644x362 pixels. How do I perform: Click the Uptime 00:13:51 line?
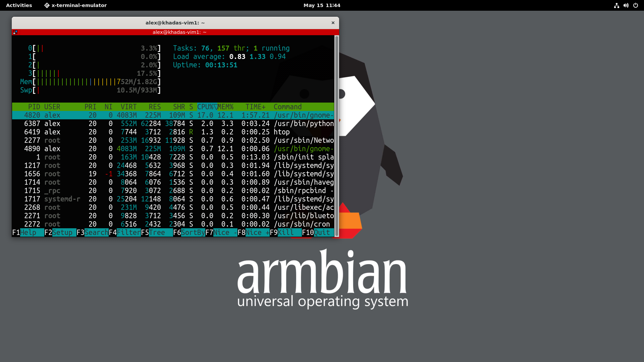(205, 65)
